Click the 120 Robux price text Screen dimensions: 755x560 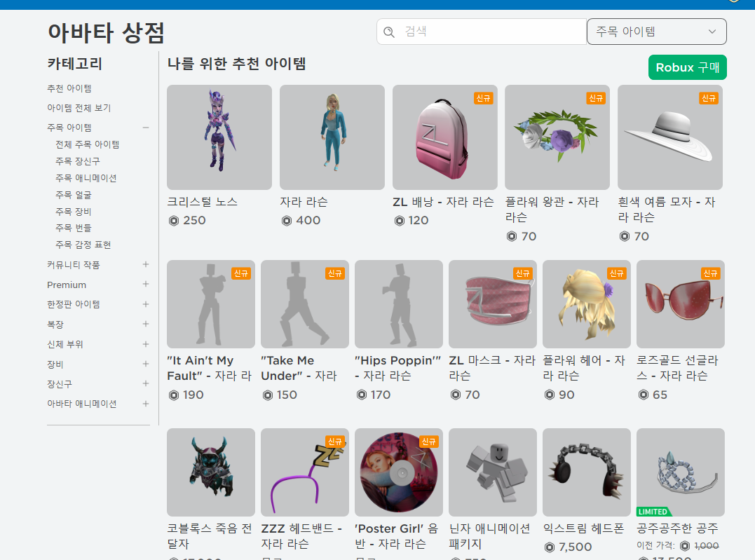click(x=419, y=221)
